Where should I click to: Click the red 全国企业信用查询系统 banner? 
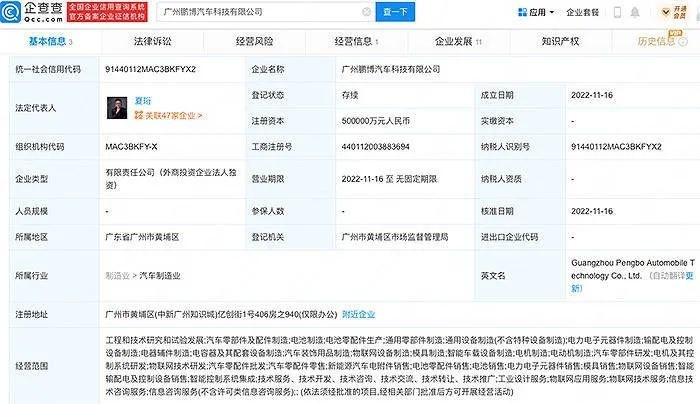coord(107,12)
